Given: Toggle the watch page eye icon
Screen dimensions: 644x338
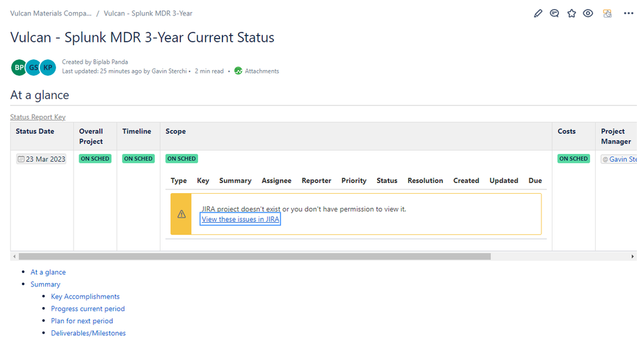Looking at the screenshot, I should 588,14.
